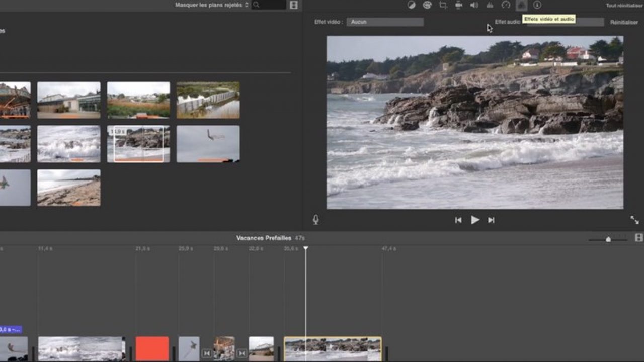Image resolution: width=644 pixels, height=362 pixels.
Task: Open the speed speedometer tool
Action: tap(506, 5)
